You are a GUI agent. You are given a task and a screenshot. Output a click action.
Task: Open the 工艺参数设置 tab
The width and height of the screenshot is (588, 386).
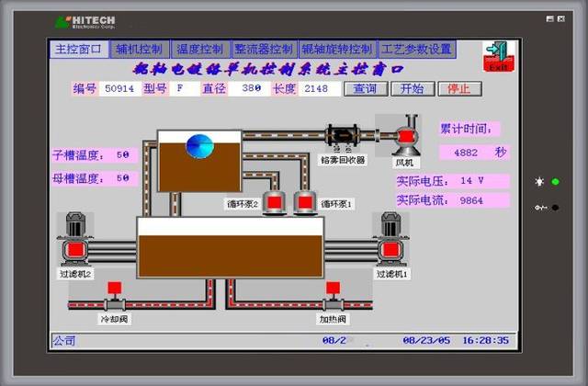[x=416, y=49]
